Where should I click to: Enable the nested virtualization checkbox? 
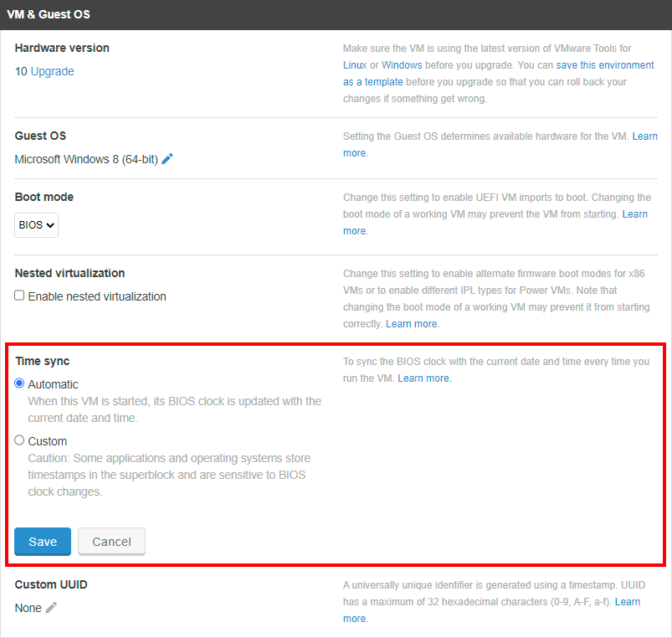19,296
